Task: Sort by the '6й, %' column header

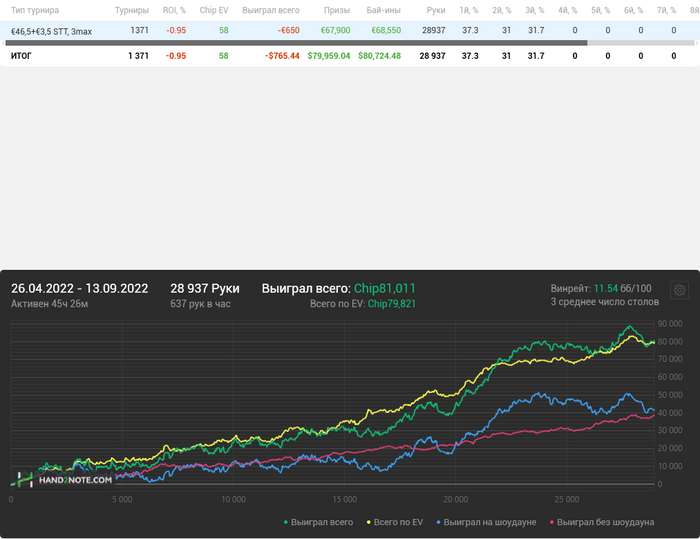Action: coord(633,10)
